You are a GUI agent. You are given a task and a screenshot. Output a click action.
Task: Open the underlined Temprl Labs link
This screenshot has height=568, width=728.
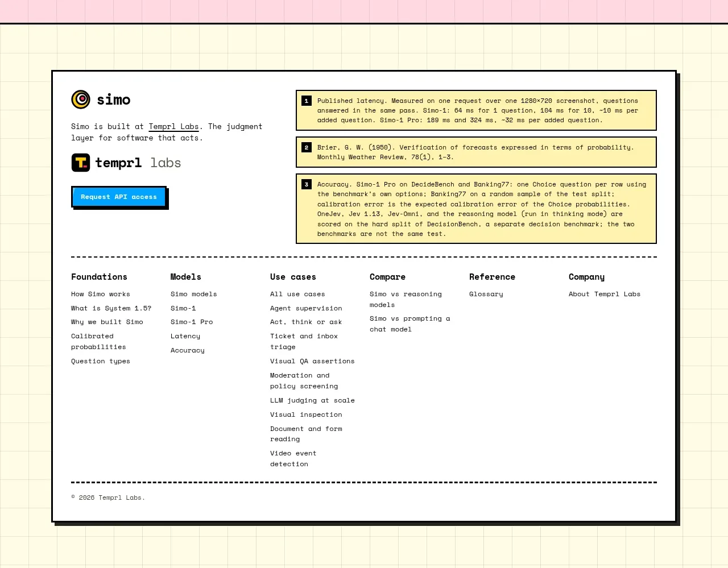point(173,127)
